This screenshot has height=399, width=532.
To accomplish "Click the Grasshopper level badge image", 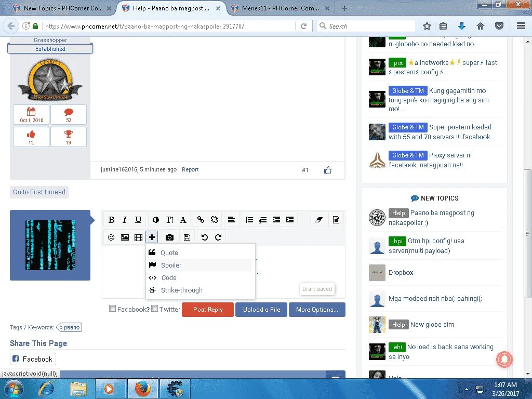I will point(50,80).
